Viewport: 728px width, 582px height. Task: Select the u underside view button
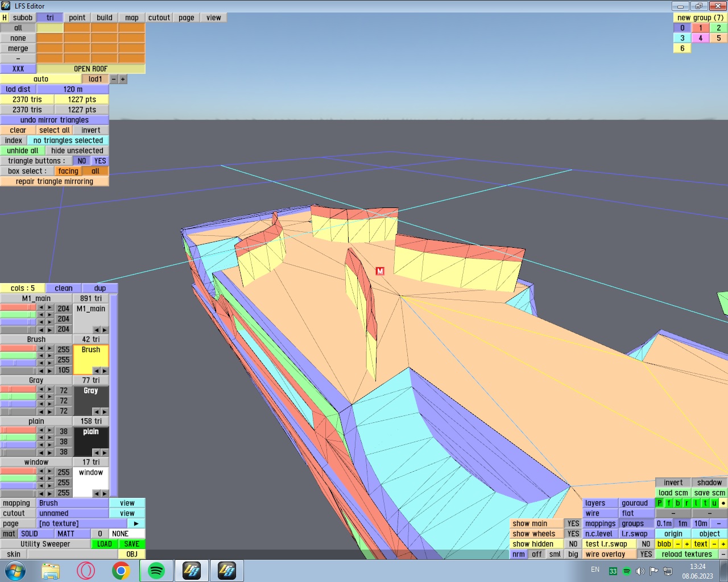pyautogui.click(x=714, y=503)
